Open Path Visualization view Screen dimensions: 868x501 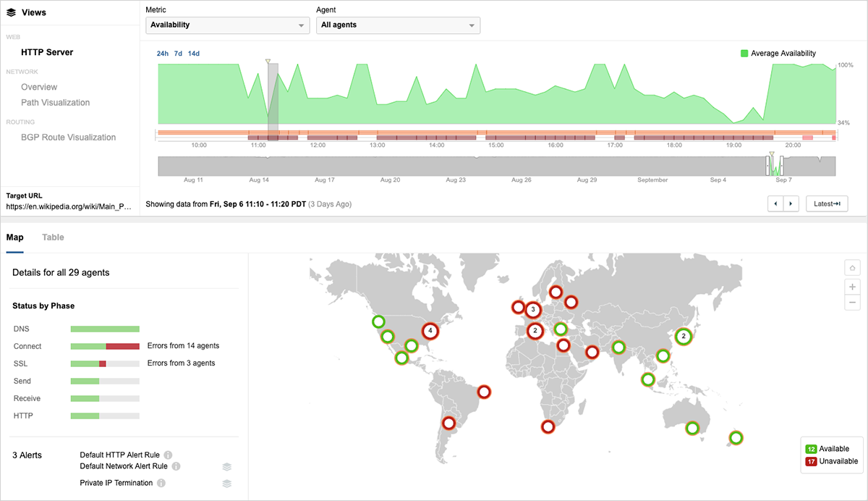point(56,103)
